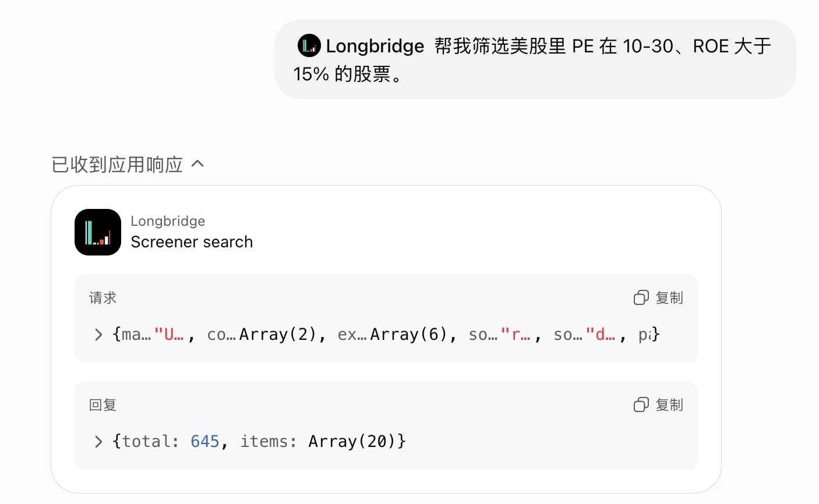Click the 回复 section label
Image resolution: width=819 pixels, height=504 pixels.
(103, 405)
